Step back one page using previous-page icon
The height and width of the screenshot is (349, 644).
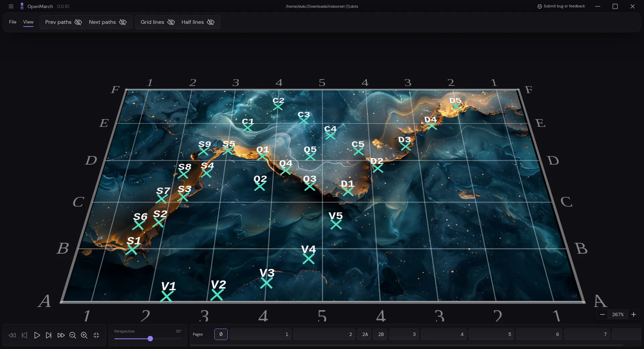coord(24,335)
